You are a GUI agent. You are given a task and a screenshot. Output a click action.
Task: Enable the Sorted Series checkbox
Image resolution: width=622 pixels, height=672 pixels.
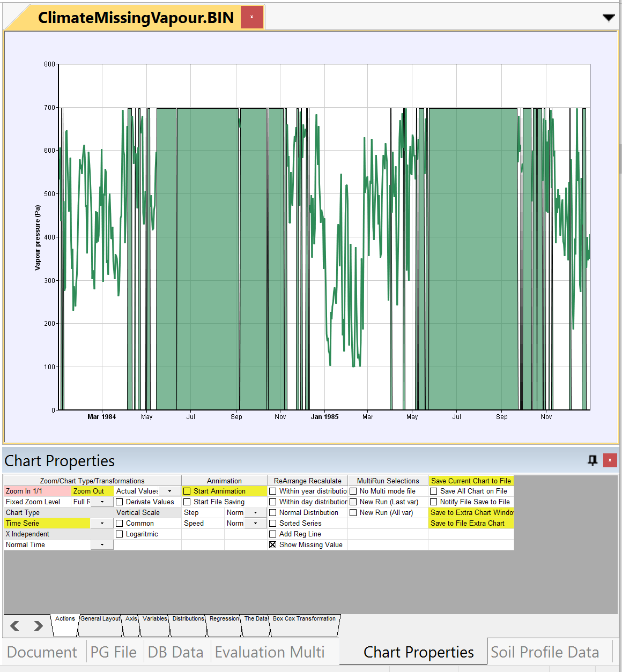[x=273, y=524]
